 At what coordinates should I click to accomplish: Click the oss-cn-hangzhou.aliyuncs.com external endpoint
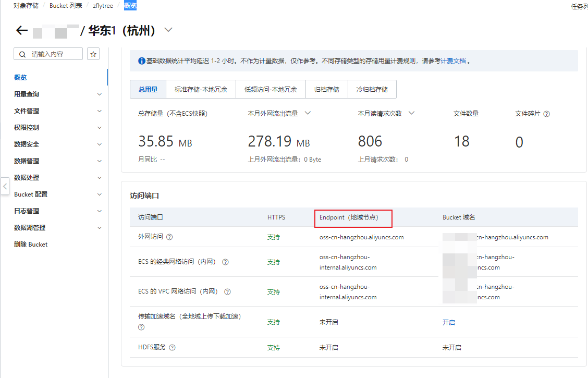tap(361, 237)
